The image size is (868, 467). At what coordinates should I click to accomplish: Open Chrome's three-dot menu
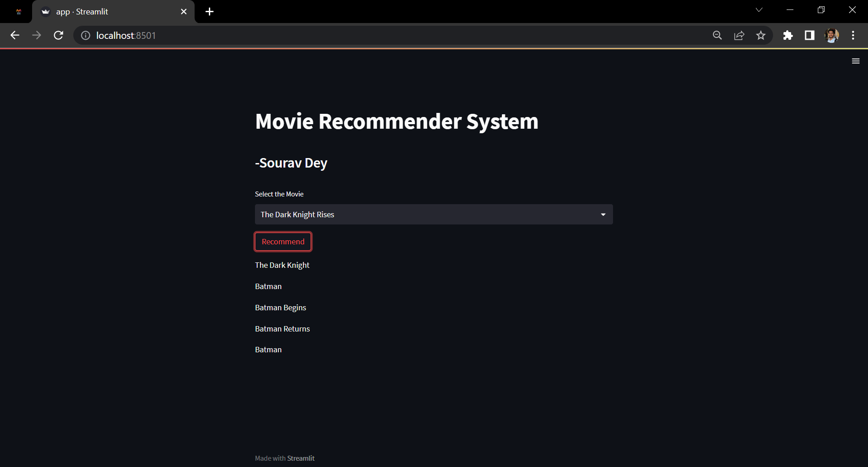(x=854, y=35)
